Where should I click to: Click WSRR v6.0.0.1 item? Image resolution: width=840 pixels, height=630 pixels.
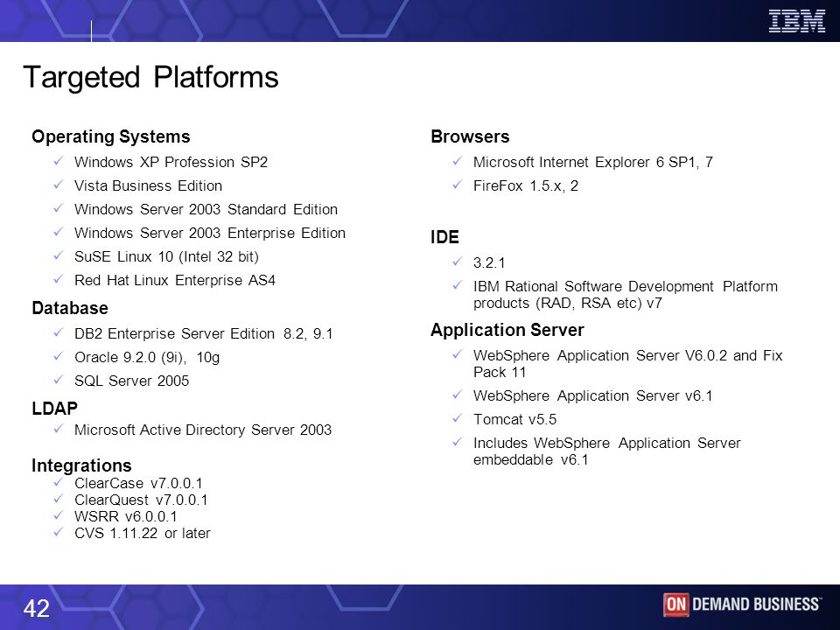(126, 516)
